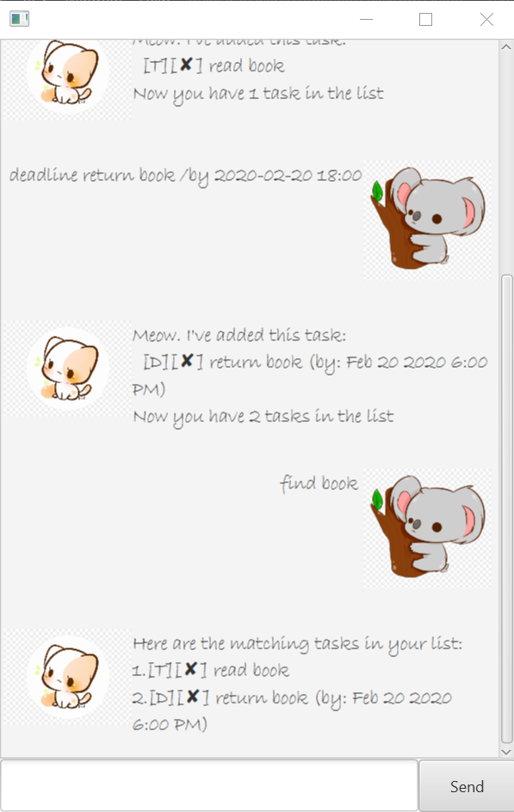Click the 'find book' user message
This screenshot has height=812, width=514.
[319, 483]
